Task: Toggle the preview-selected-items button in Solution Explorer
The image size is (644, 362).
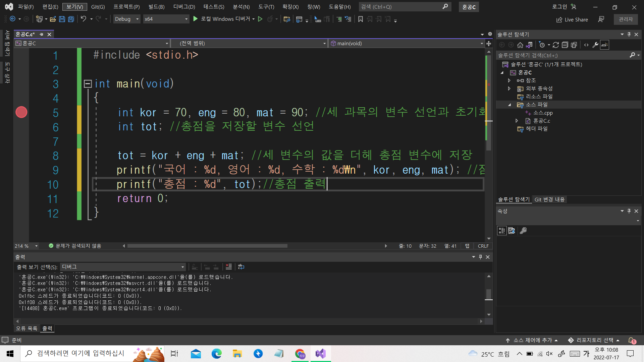Action: [x=604, y=45]
